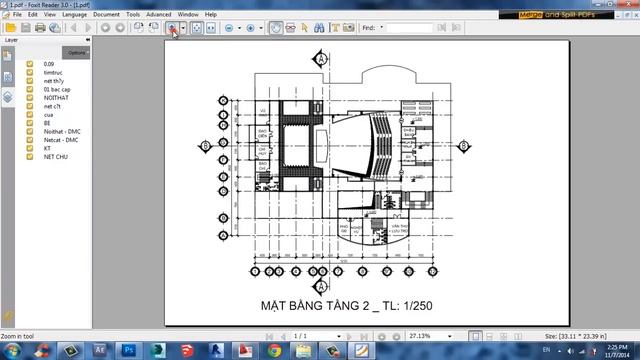This screenshot has width=640, height=360.
Task: Toggle visibility of timtruc layer
Action: (x=30, y=73)
